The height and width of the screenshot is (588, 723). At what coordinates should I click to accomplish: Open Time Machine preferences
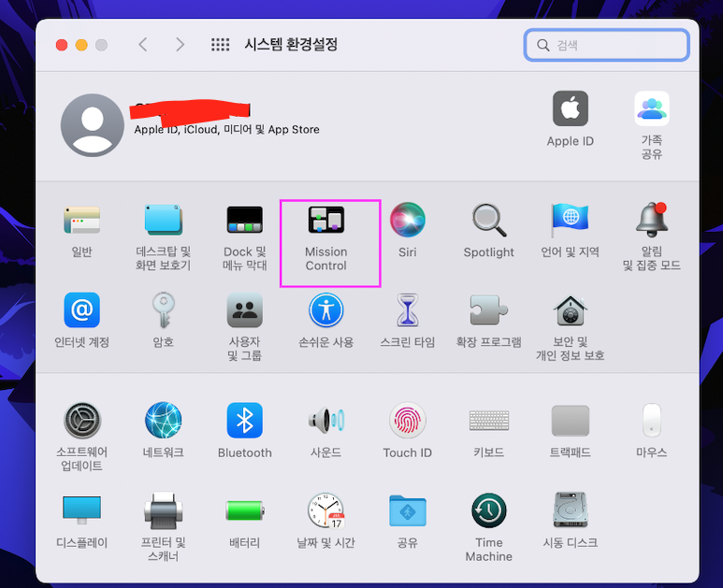(489, 510)
